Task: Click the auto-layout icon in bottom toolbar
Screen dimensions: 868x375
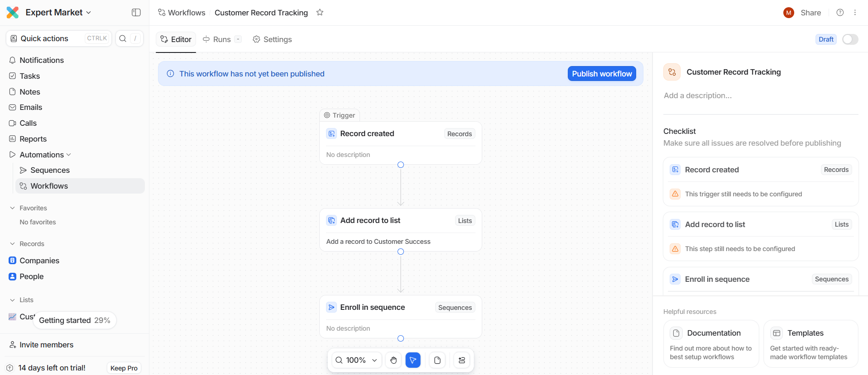Action: pyautogui.click(x=462, y=360)
